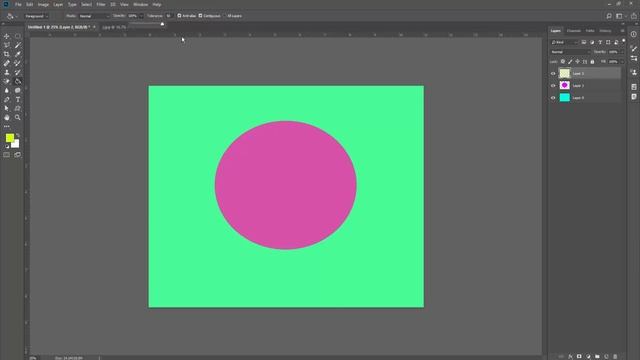This screenshot has height=360, width=640.
Task: Select the Pen tool
Action: (7, 99)
